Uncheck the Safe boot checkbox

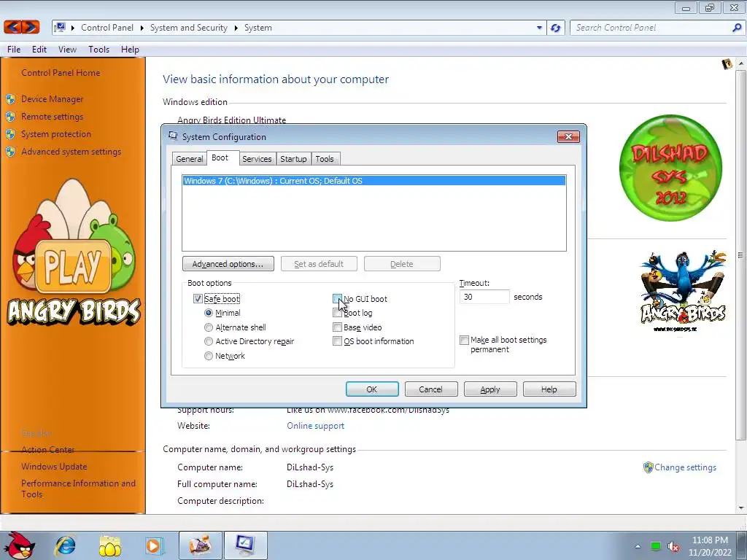pyautogui.click(x=198, y=298)
